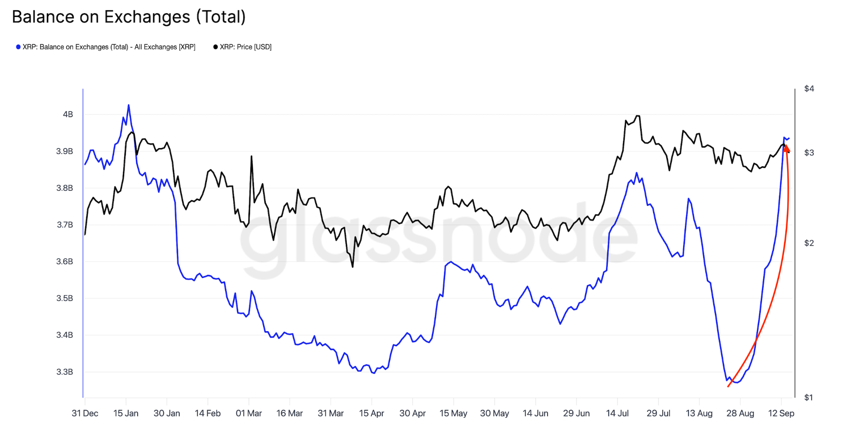Click the 01 Mar tick label

(249, 413)
